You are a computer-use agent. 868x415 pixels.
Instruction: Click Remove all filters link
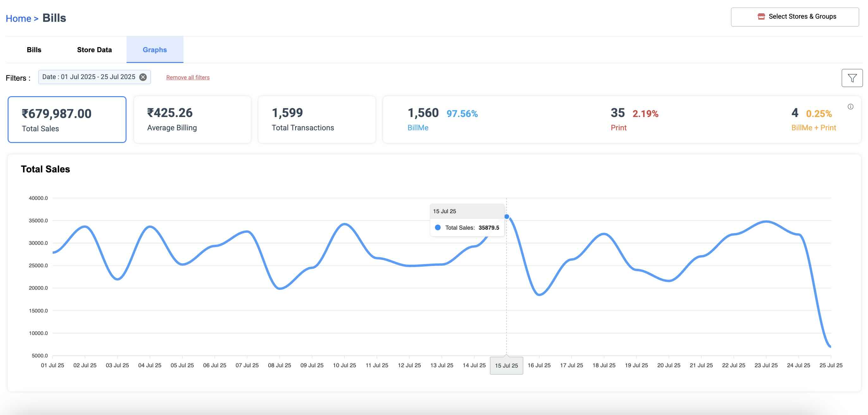(188, 77)
